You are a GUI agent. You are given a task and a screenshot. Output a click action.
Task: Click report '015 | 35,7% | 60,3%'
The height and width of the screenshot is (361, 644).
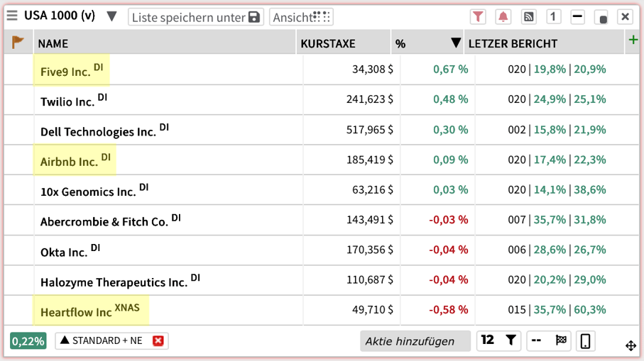click(x=557, y=310)
